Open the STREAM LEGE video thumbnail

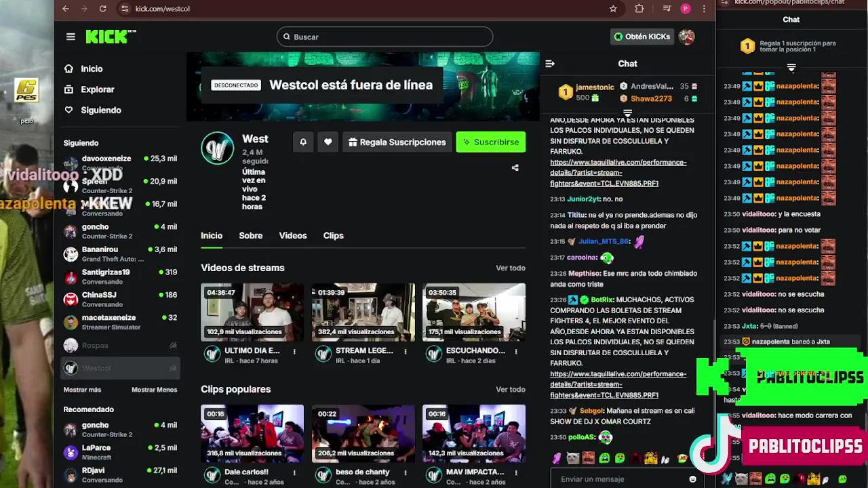[363, 312]
